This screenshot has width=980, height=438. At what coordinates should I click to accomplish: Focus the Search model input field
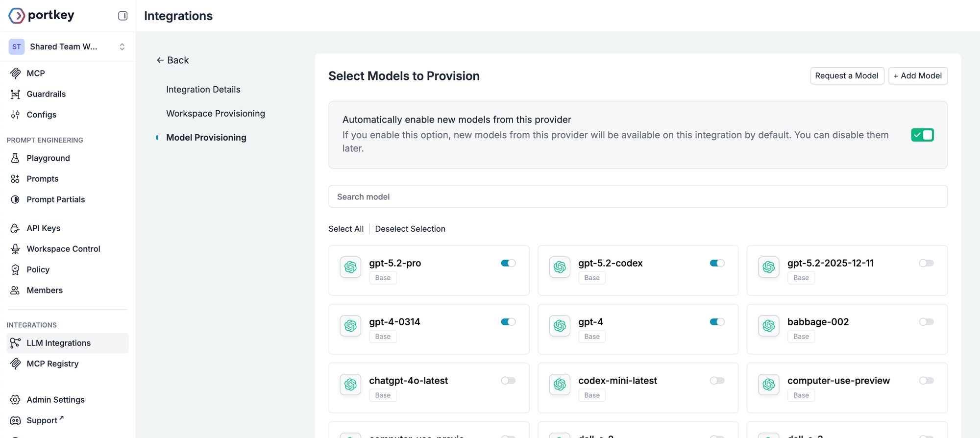point(637,196)
